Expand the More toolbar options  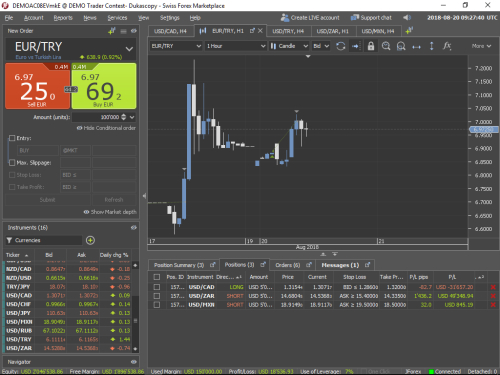(x=481, y=46)
